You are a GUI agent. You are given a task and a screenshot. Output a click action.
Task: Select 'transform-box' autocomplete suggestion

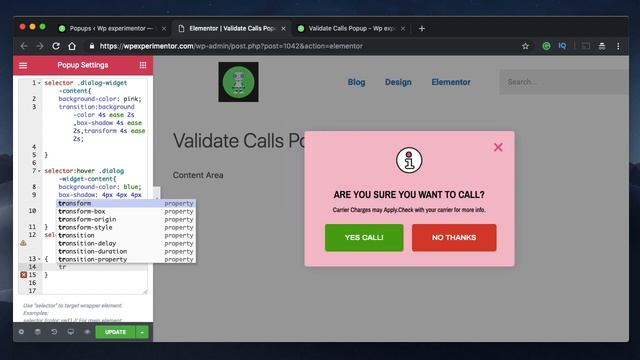pyautogui.click(x=126, y=211)
